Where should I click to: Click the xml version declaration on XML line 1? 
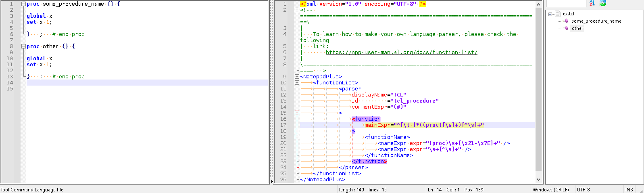pos(363,4)
